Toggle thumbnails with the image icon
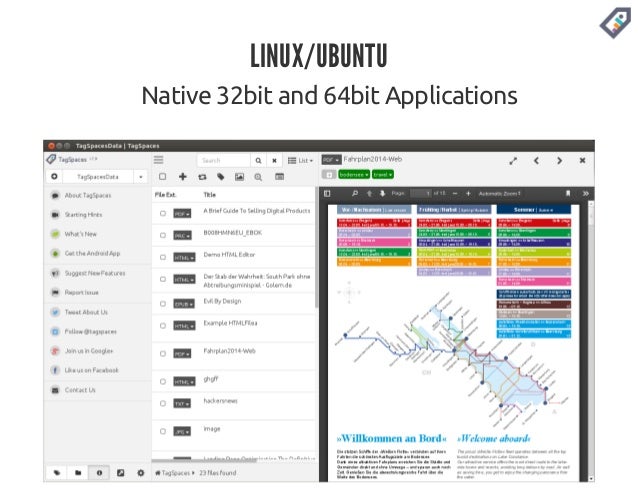The image size is (638, 493). [x=239, y=177]
